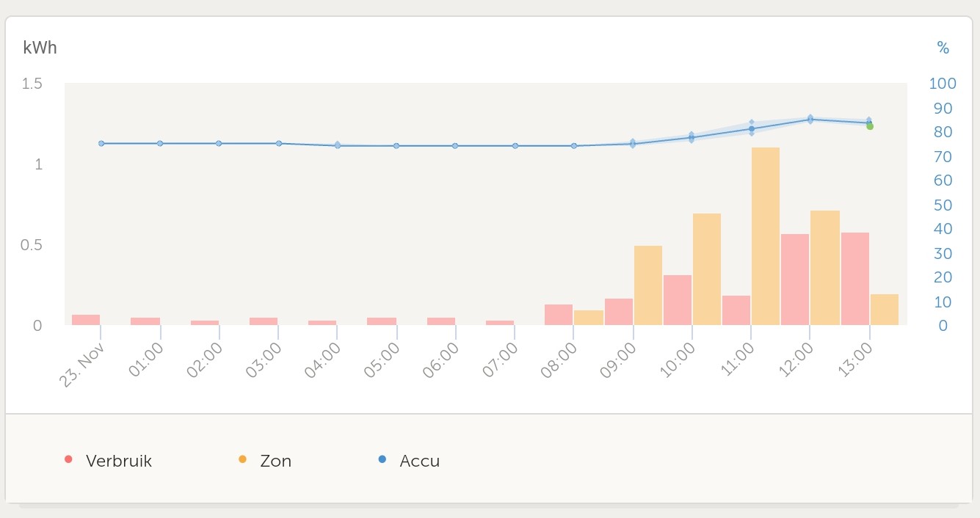Click the Accu data point at 04:00
Image resolution: width=980 pixels, height=518 pixels.
(x=338, y=145)
